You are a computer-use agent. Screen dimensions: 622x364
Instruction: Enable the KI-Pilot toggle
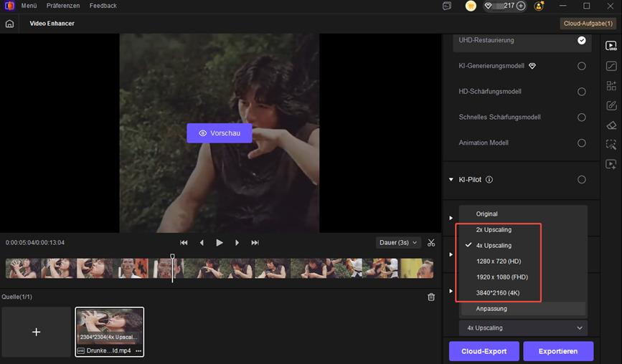(x=581, y=180)
